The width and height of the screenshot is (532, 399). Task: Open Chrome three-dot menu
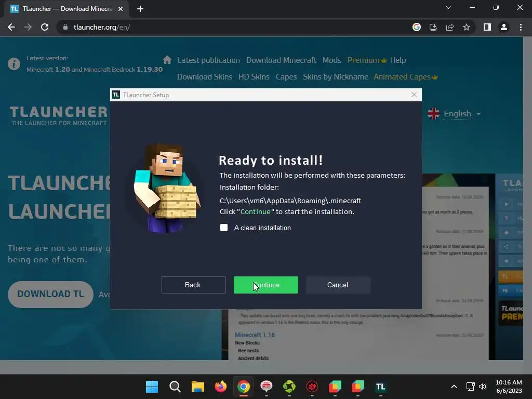click(x=521, y=27)
